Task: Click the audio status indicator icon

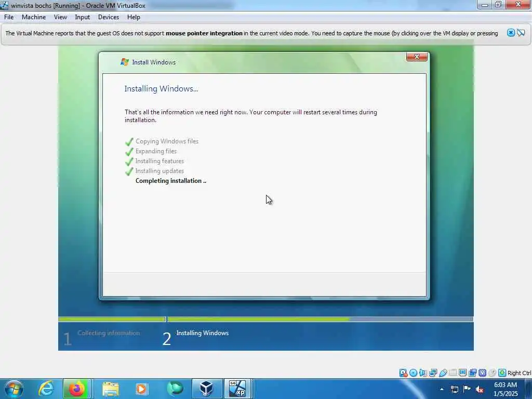Action: coord(423,373)
